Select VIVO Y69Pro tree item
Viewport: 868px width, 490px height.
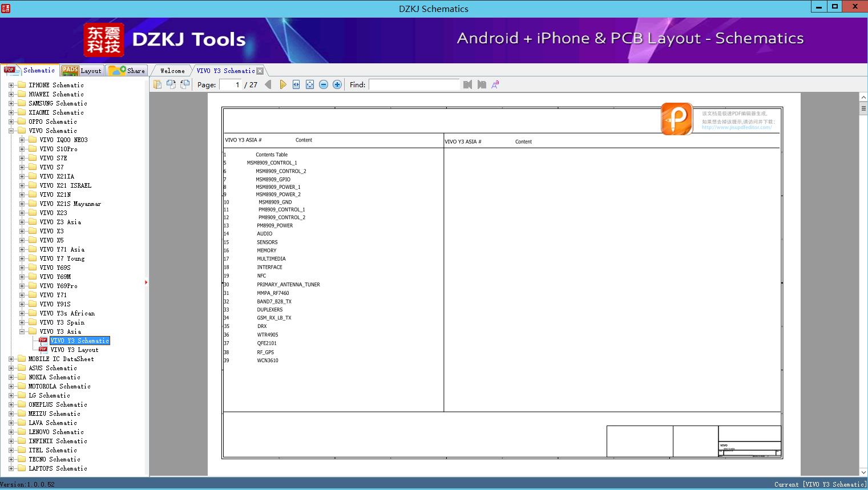[x=58, y=286]
